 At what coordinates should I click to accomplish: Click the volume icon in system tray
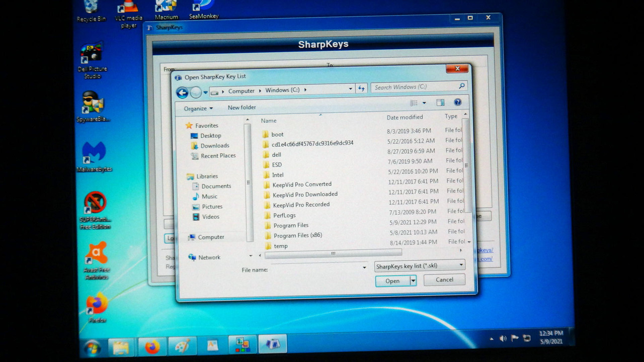[x=502, y=338]
